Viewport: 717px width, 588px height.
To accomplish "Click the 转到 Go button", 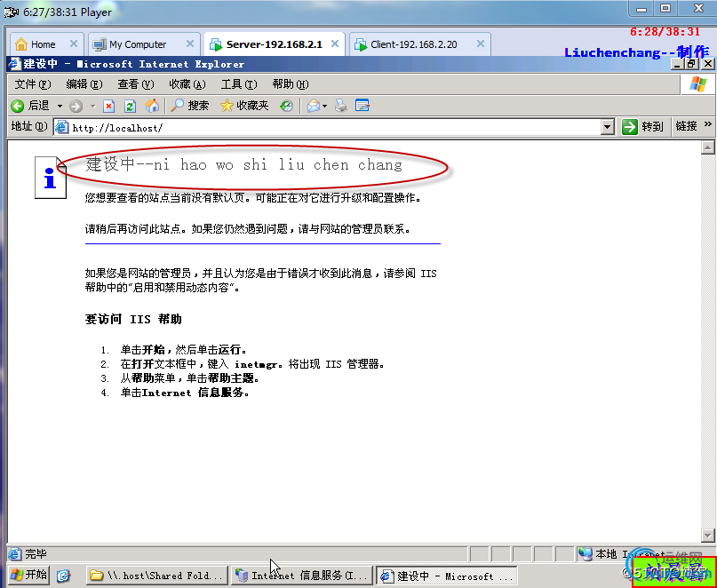I will [643, 127].
